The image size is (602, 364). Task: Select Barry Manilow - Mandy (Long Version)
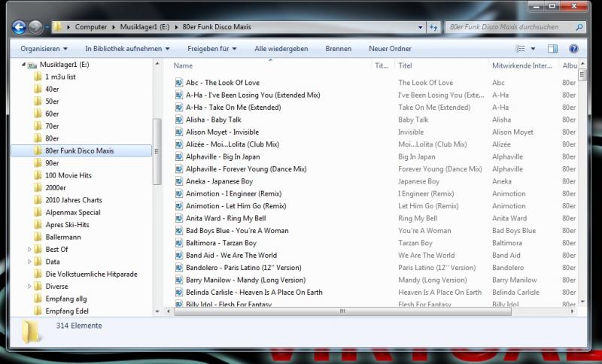click(246, 280)
